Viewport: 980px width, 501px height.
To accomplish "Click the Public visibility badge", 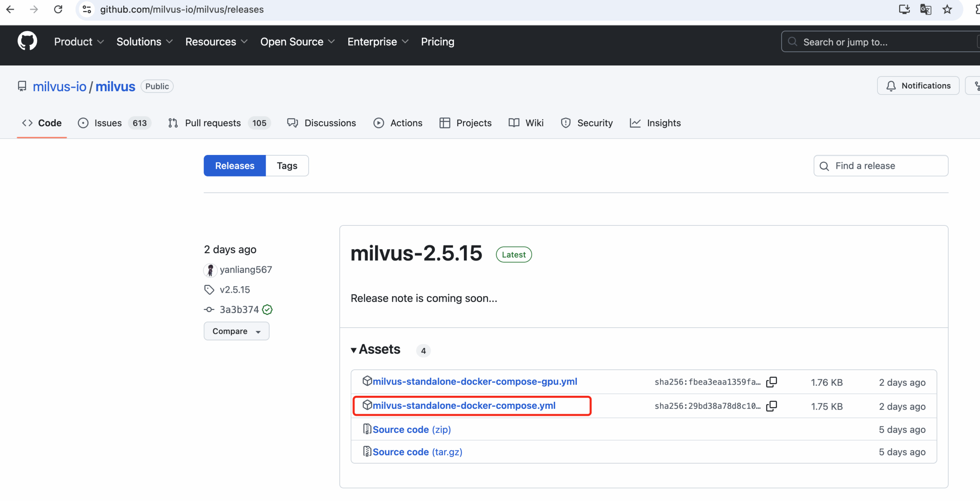I will point(157,86).
